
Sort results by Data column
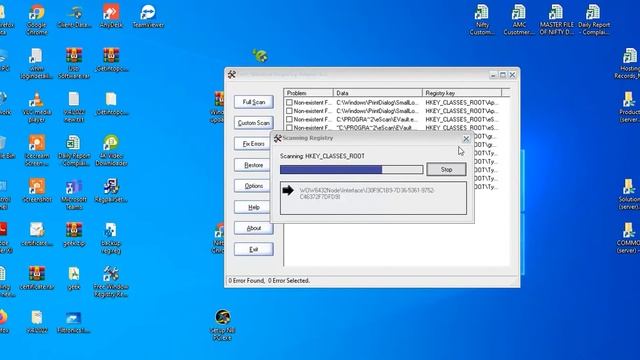pos(378,93)
